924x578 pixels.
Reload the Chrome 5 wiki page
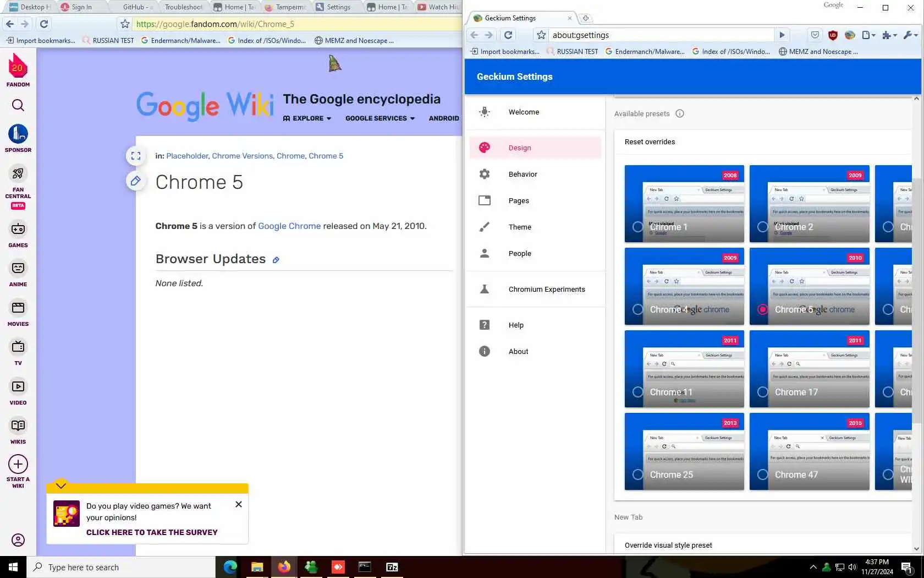[44, 24]
